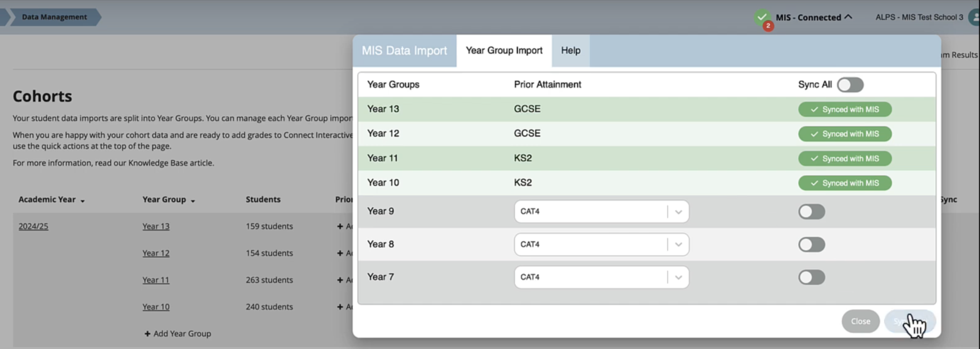Click Synced with MIS badge for Year 12
Image resolution: width=980 pixels, height=349 pixels.
tap(845, 134)
